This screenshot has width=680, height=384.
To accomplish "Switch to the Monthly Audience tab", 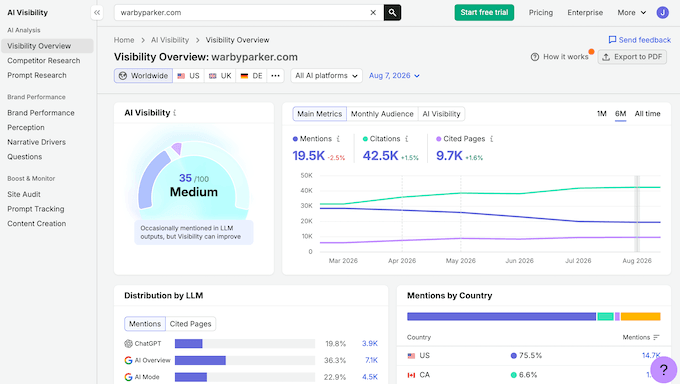I will pos(382,114).
